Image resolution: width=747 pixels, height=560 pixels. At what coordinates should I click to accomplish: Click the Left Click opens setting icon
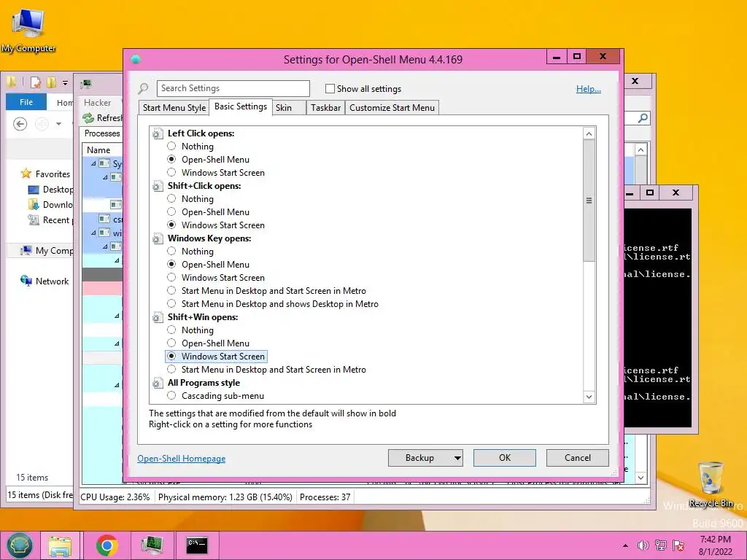click(x=158, y=134)
